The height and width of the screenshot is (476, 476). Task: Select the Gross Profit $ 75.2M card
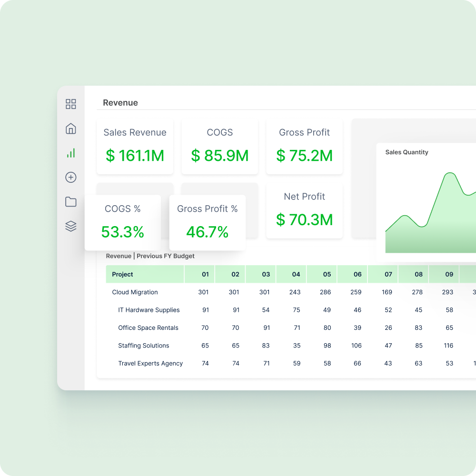click(x=304, y=146)
